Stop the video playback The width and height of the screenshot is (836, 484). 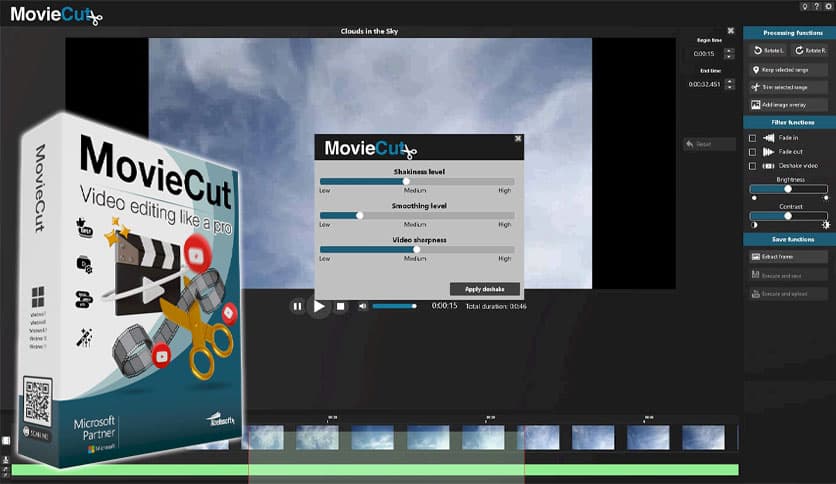[340, 306]
